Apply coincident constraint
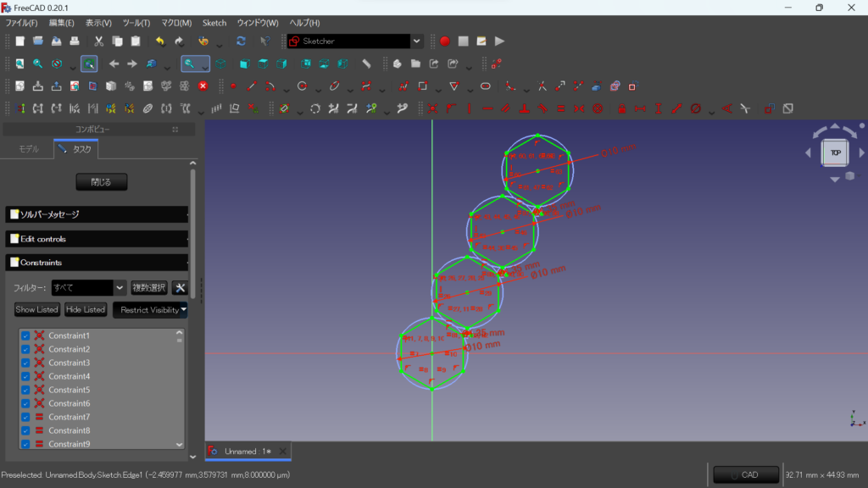Screen dimensions: 868x488 pyautogui.click(x=432, y=109)
